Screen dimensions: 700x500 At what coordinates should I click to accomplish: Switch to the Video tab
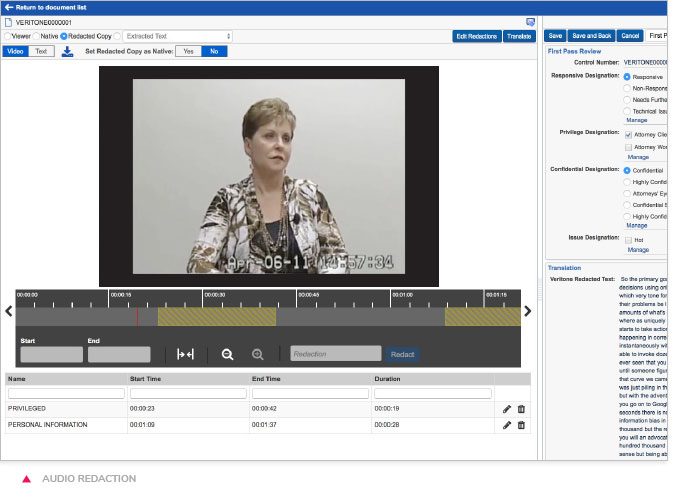[x=15, y=51]
